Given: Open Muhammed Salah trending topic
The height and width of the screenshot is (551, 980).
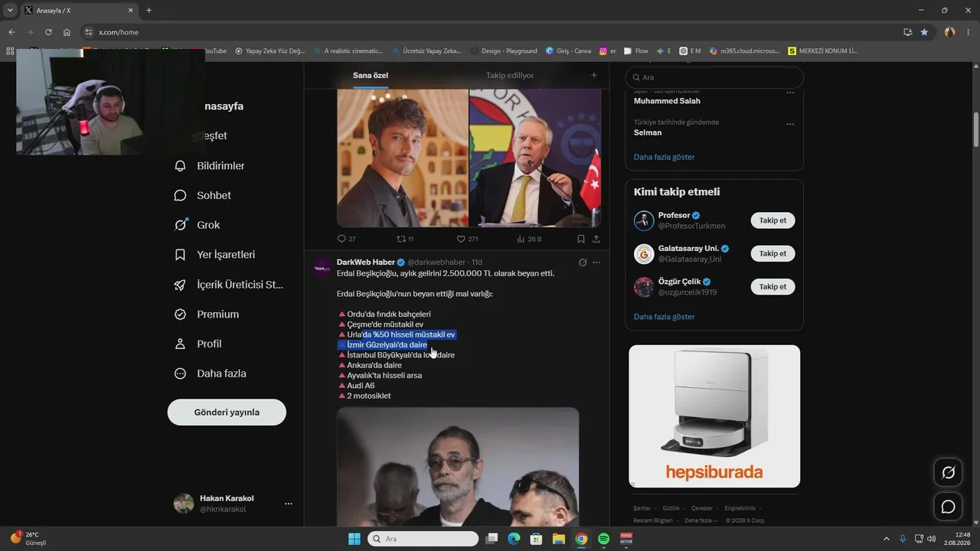Looking at the screenshot, I should (x=667, y=101).
